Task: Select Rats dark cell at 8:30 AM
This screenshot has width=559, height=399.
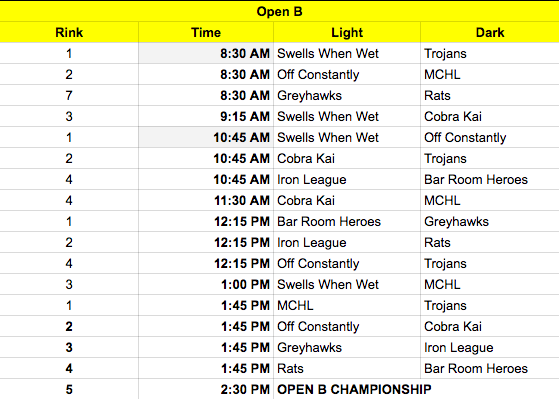Action: 490,95
